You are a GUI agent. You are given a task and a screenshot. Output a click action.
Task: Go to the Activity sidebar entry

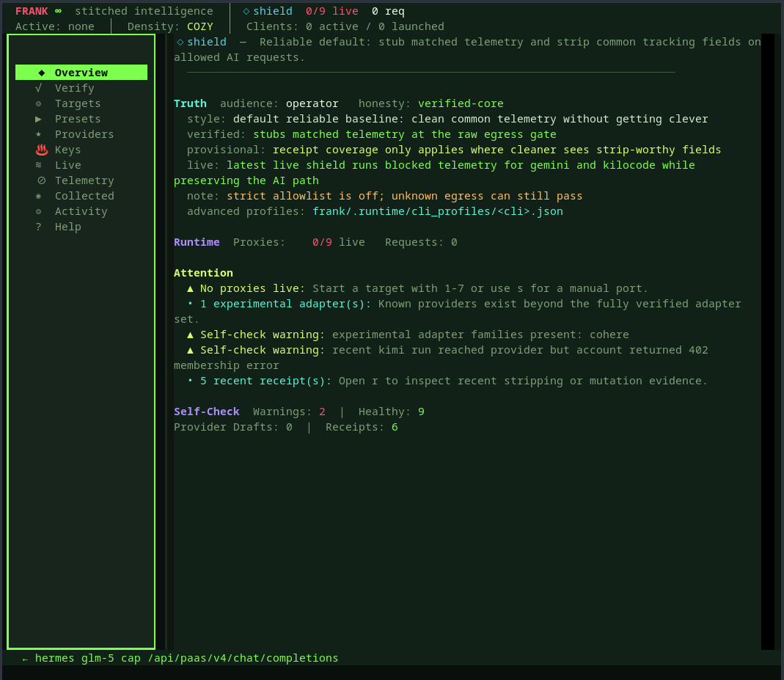81,211
